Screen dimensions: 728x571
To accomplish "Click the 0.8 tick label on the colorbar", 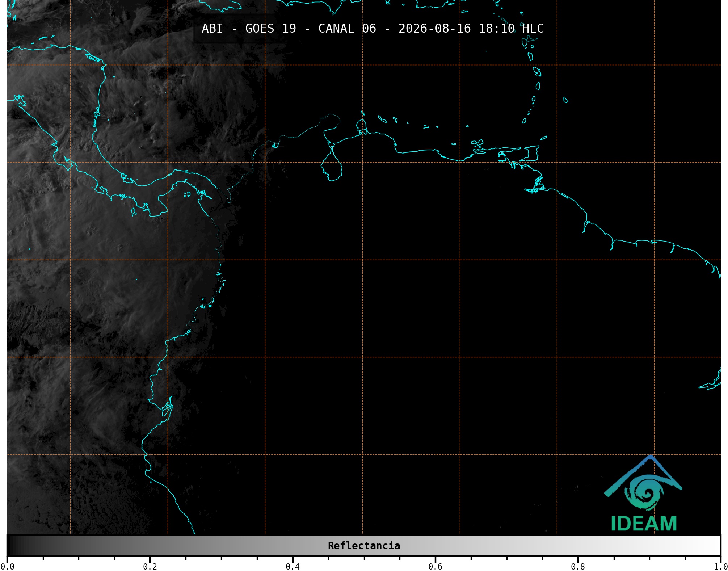I will pos(578,566).
